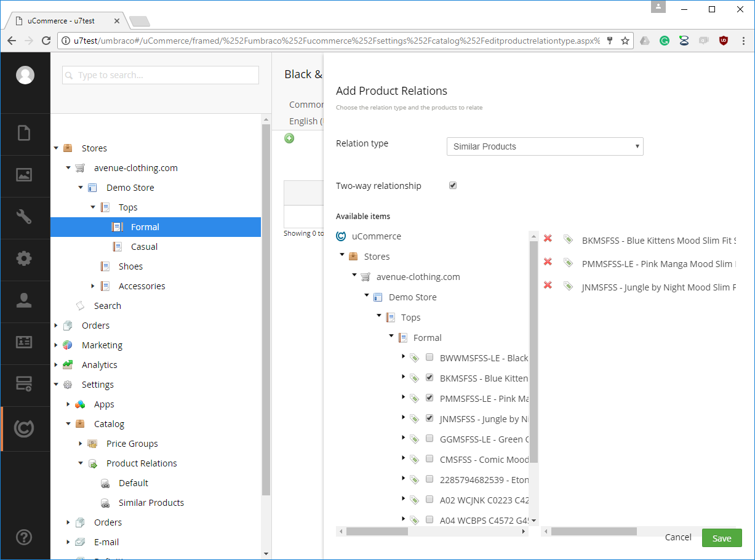Uncheck the PMMSFSS-LE Pink Manga checkbox

coord(429,398)
